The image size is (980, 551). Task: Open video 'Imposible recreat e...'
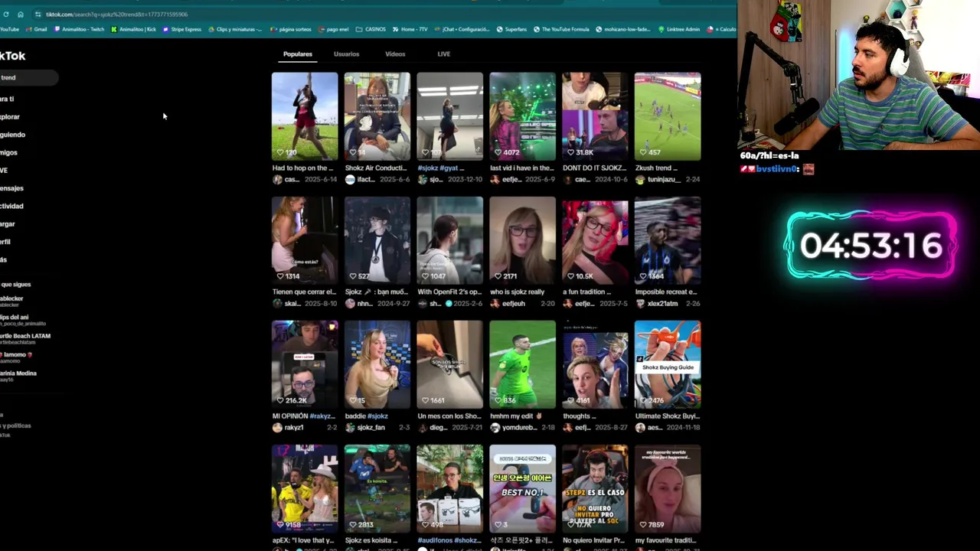(x=667, y=240)
